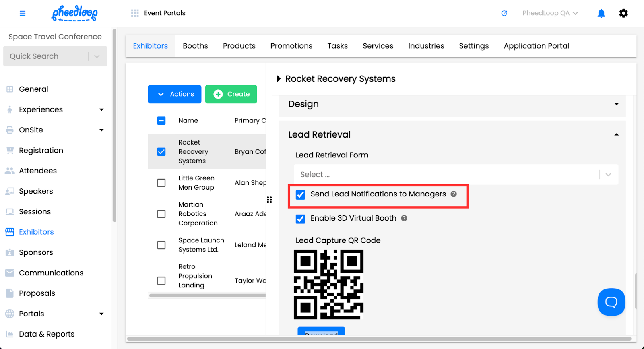Click the Attendees people icon
This screenshot has height=349, width=644.
10,171
